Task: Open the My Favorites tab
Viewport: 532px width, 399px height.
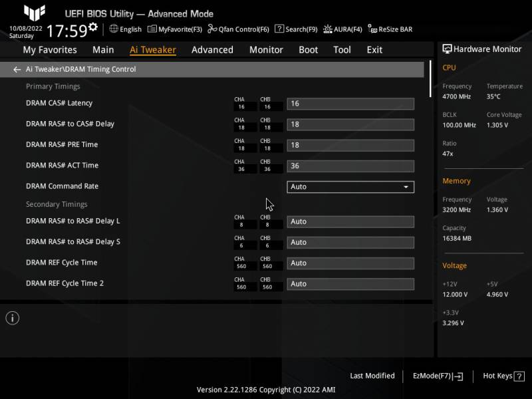Action: click(x=50, y=50)
